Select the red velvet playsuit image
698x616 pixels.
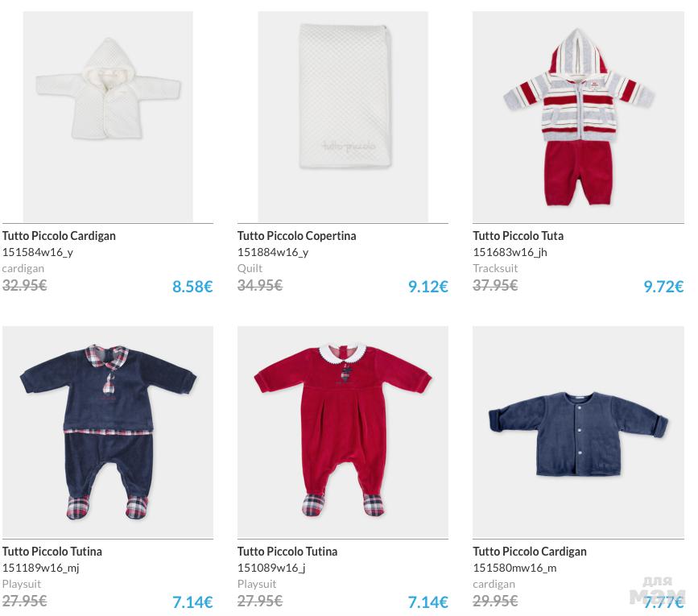(343, 432)
